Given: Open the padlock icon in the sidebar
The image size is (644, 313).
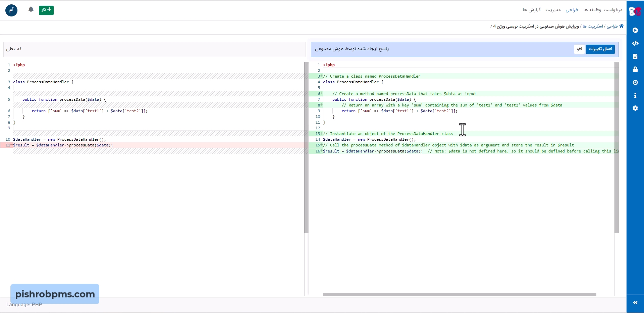Looking at the screenshot, I should [x=635, y=70].
